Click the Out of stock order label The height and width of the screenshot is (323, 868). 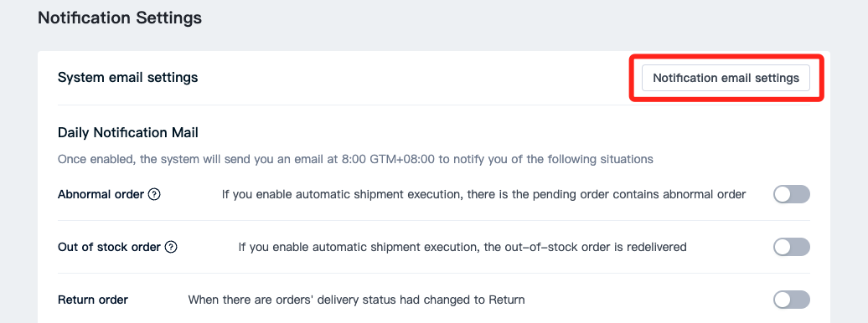pyautogui.click(x=109, y=247)
